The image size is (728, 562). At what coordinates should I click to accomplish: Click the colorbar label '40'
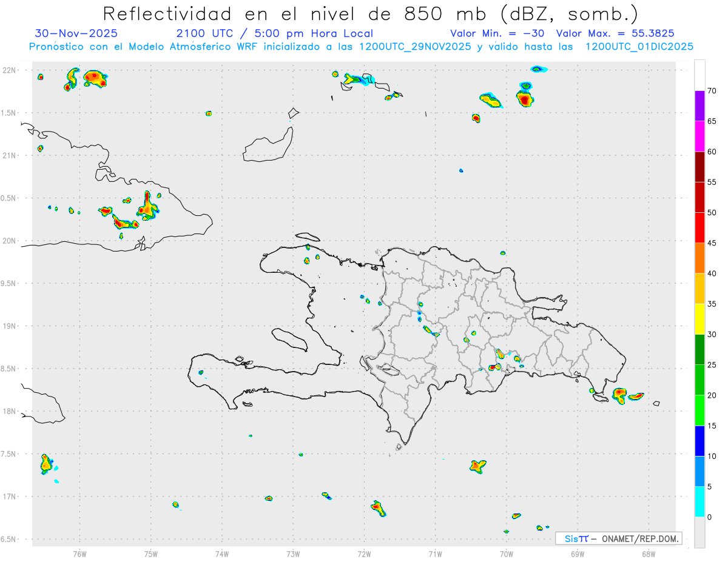pyautogui.click(x=712, y=273)
